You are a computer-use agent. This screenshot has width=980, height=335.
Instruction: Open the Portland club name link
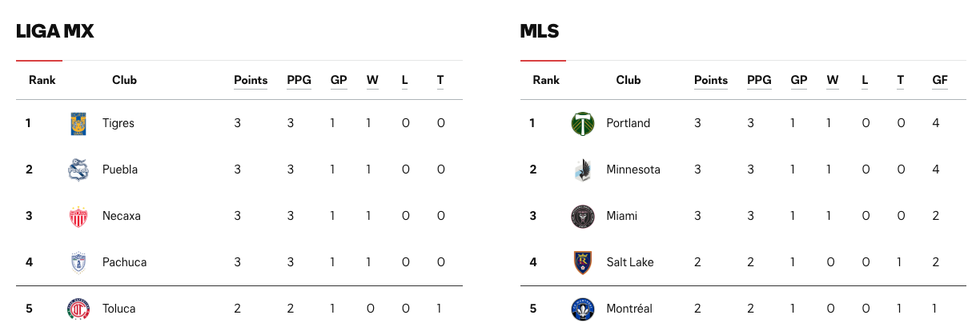pyautogui.click(x=629, y=123)
